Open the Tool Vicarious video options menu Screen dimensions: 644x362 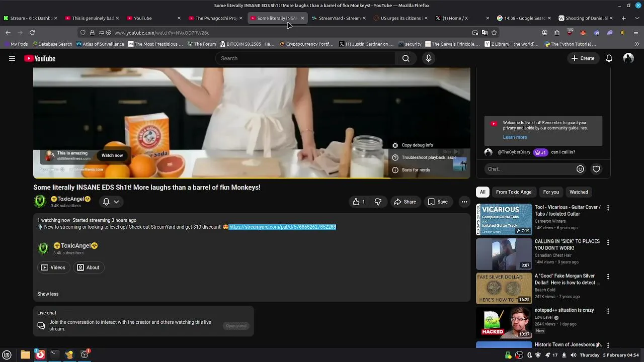tap(608, 208)
